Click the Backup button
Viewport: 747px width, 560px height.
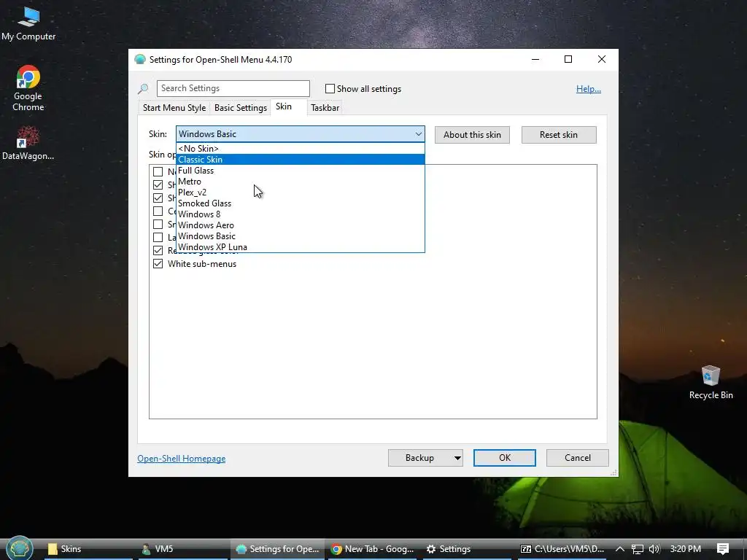419,458
